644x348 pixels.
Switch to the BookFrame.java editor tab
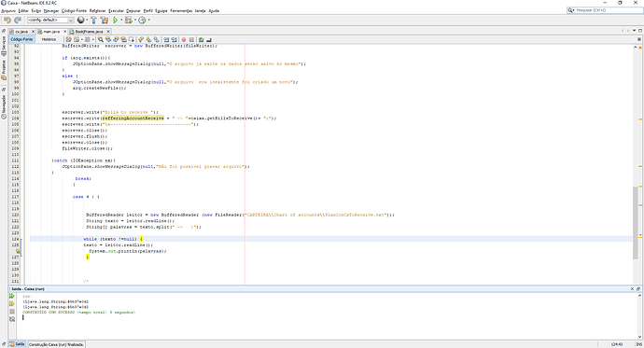89,32
